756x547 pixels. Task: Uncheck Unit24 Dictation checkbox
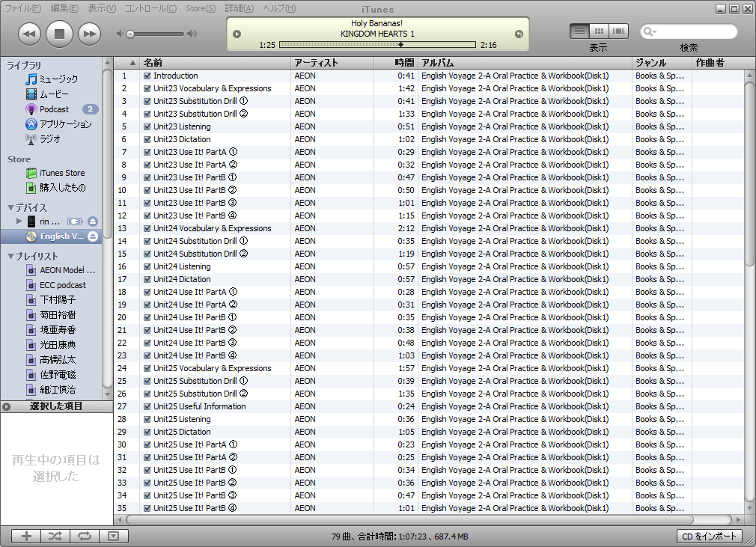pos(147,280)
